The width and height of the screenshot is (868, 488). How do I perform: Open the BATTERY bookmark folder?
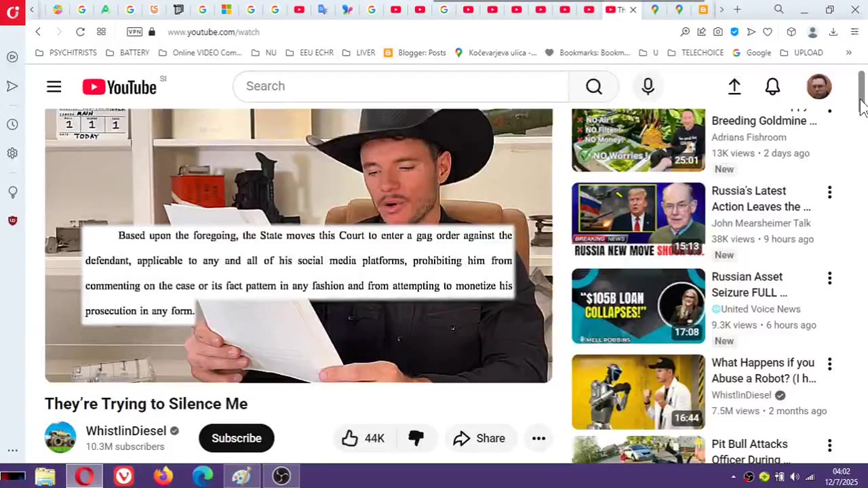click(127, 52)
